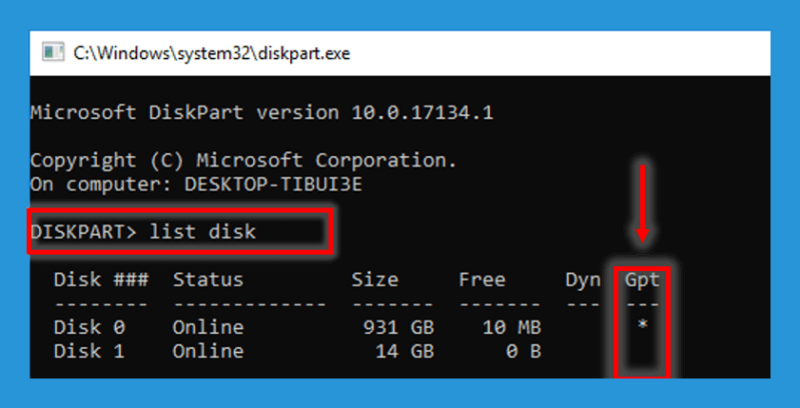Click the Gpt column header
The width and height of the screenshot is (800, 408).
[642, 279]
